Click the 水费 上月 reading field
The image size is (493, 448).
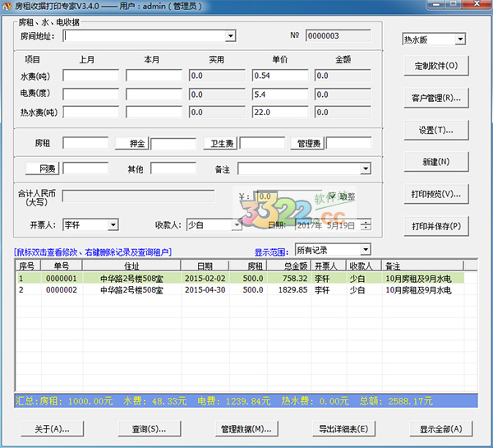click(x=90, y=76)
